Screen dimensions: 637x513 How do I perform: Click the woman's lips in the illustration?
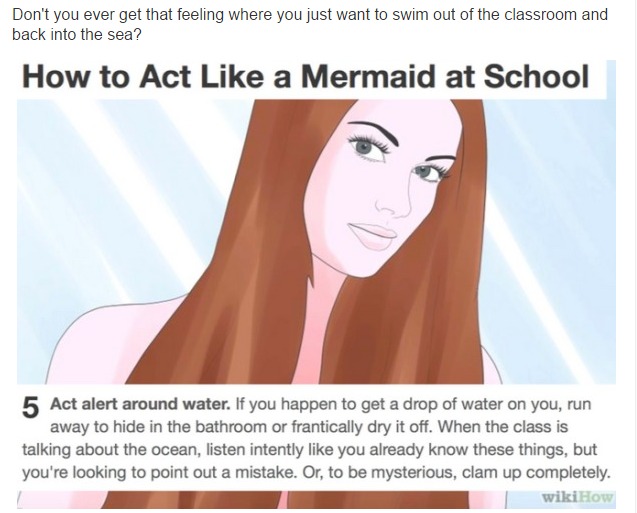373,236
